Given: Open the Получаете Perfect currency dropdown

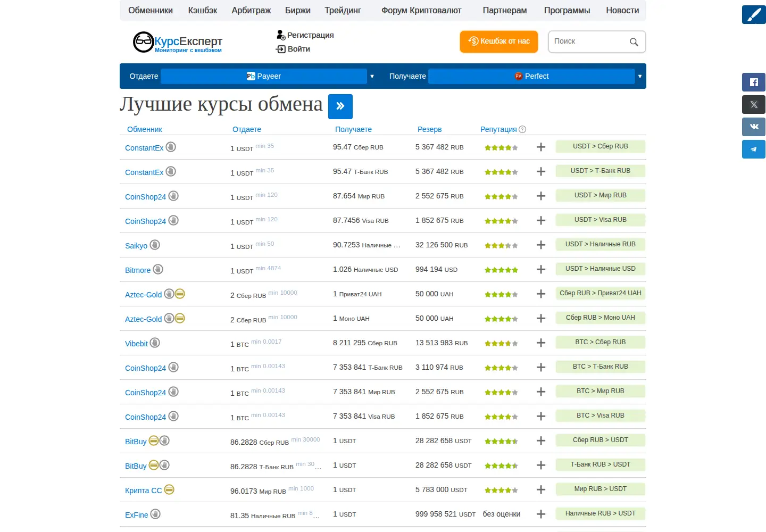Looking at the screenshot, I should tap(531, 76).
